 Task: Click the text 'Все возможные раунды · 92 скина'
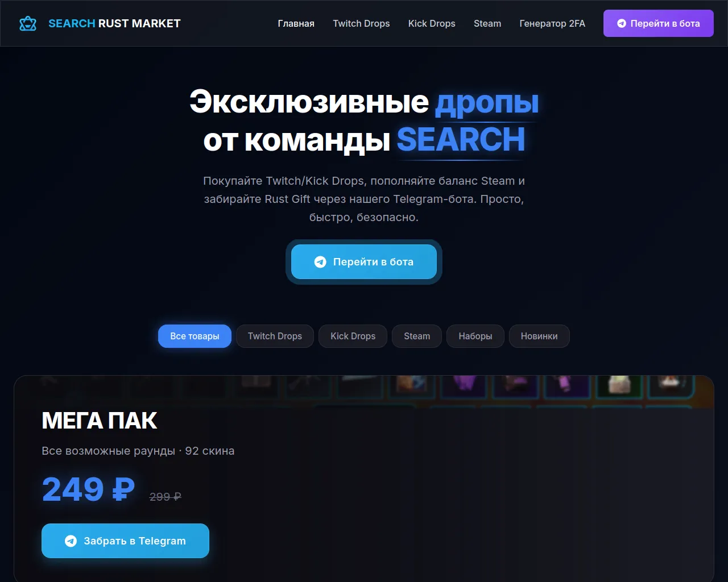click(138, 451)
